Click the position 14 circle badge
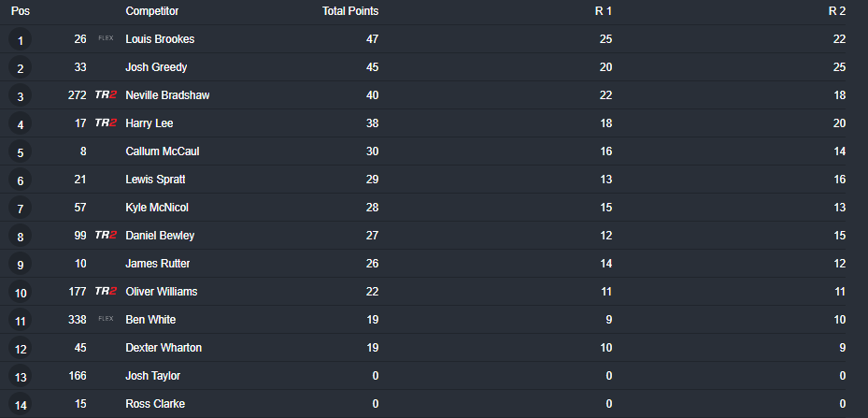The height and width of the screenshot is (418, 868). (x=21, y=405)
